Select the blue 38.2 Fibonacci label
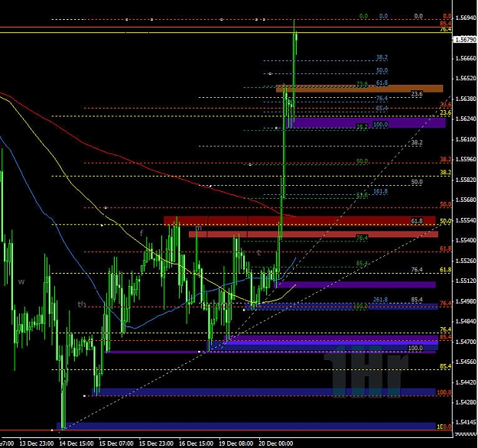The image size is (478, 448). (382, 57)
